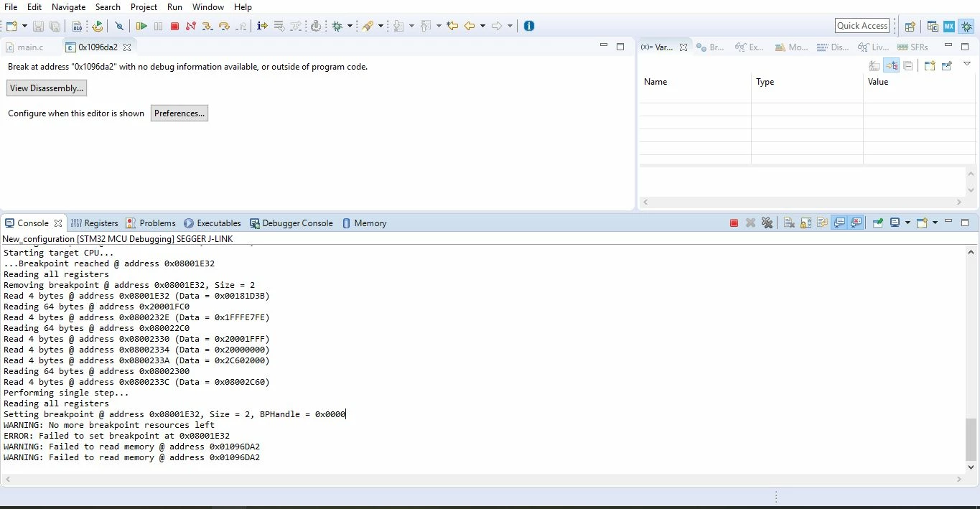The image size is (980, 509).
Task: Click the binary build icon
Action: (77, 26)
